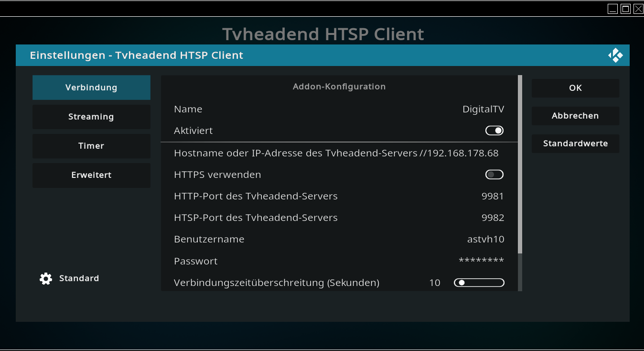Click the Verbindungszeitüberschreitung slider

pos(479,283)
